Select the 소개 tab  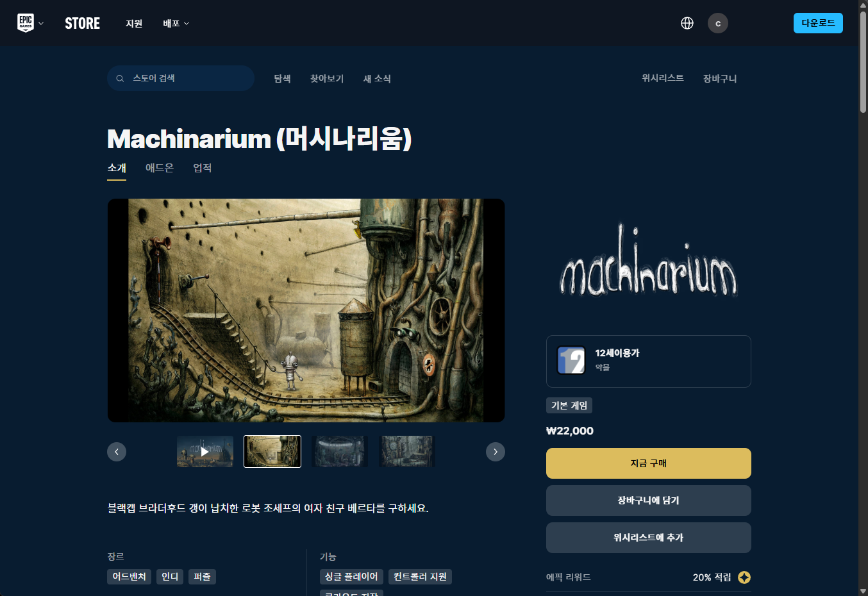[x=117, y=168]
